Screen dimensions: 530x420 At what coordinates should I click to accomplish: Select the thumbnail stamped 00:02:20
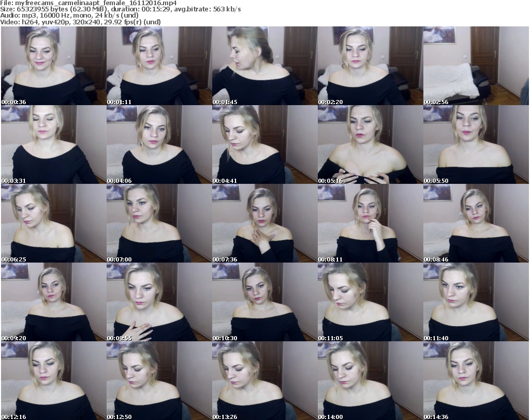(x=370, y=66)
